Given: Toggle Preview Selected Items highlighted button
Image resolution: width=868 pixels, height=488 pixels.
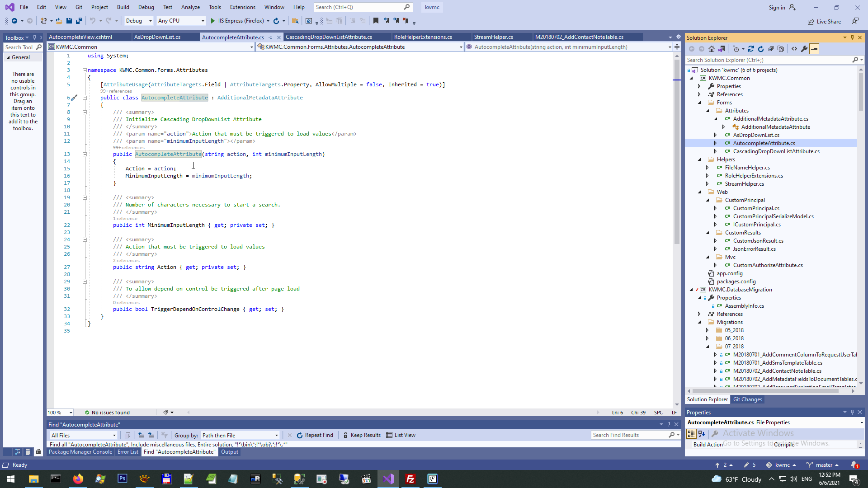Looking at the screenshot, I should [x=814, y=49].
